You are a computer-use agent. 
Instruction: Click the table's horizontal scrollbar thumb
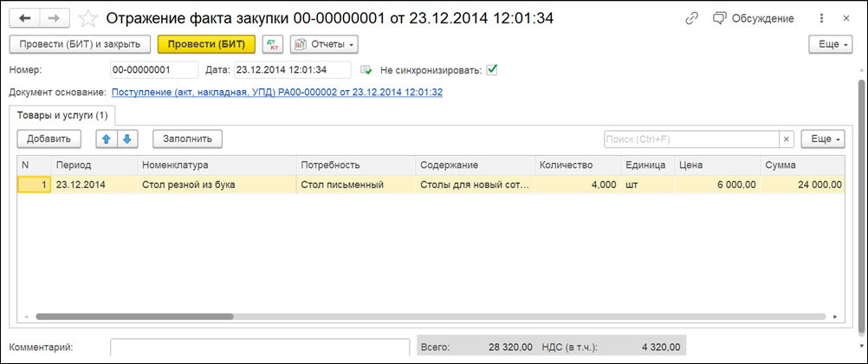click(x=134, y=317)
